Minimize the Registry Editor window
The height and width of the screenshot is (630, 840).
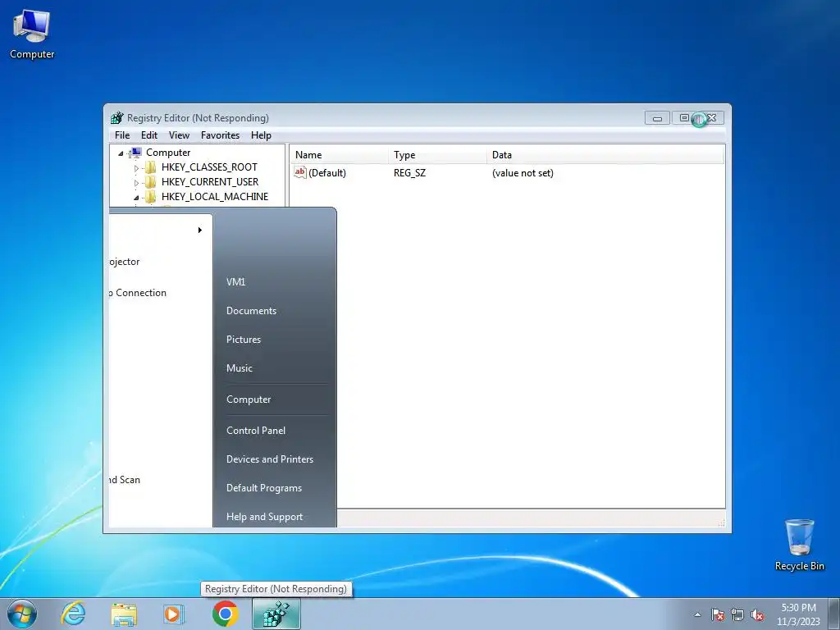(657, 118)
